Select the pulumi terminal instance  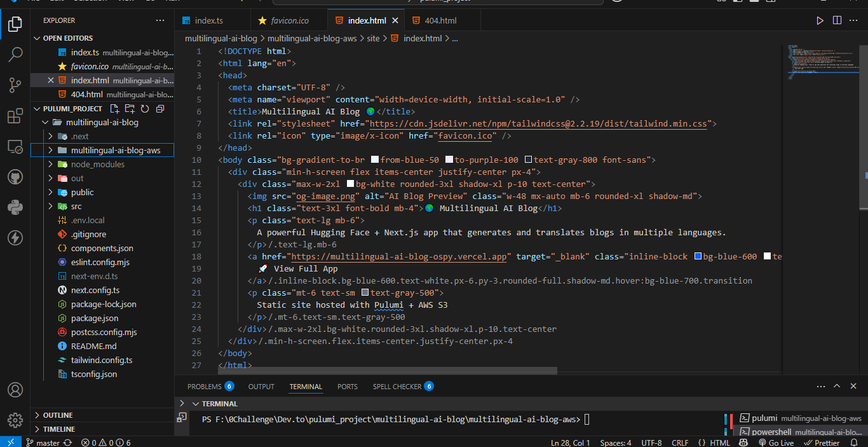(800, 418)
